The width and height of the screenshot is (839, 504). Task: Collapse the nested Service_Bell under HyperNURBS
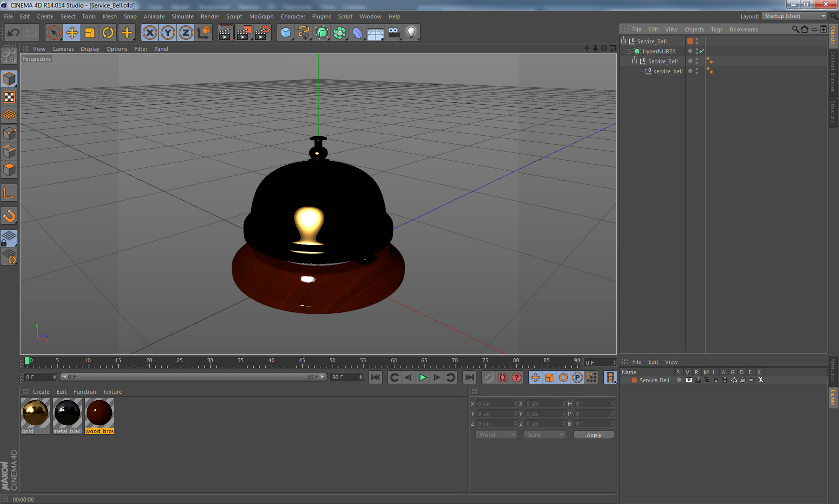coord(635,61)
